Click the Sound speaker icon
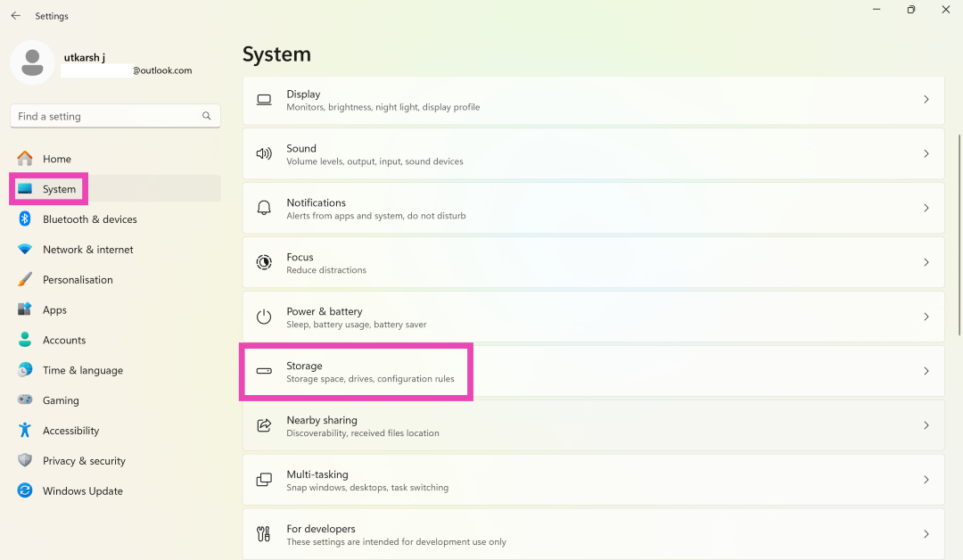 (x=264, y=153)
